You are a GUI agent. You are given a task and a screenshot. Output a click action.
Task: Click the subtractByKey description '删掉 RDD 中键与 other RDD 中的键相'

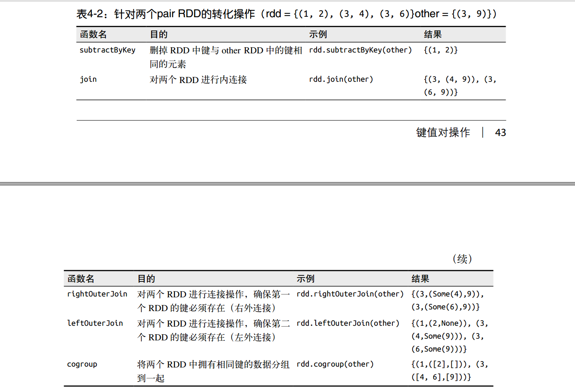coord(226,50)
